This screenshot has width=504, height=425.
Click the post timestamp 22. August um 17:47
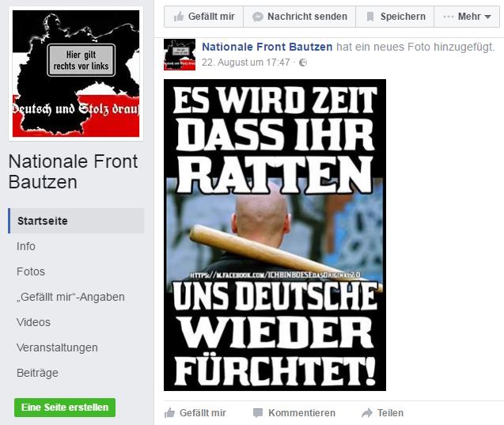coord(245,63)
